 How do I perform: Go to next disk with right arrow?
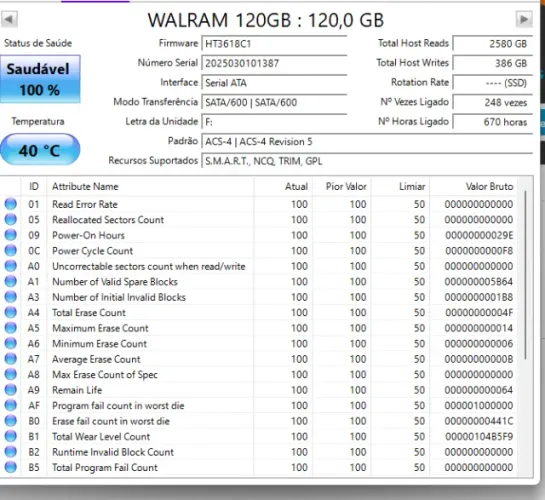(524, 19)
